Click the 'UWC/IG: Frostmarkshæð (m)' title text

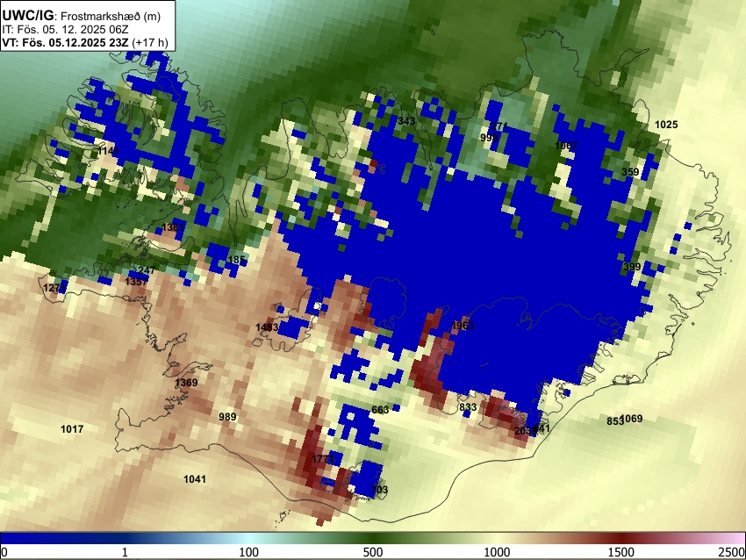82,16
